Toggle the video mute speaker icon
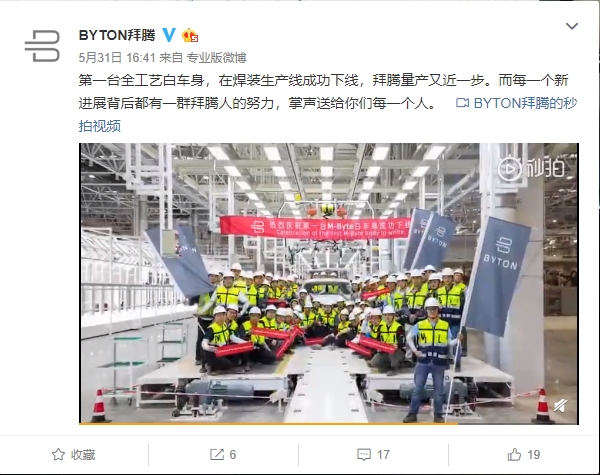600x475 pixels. click(561, 405)
